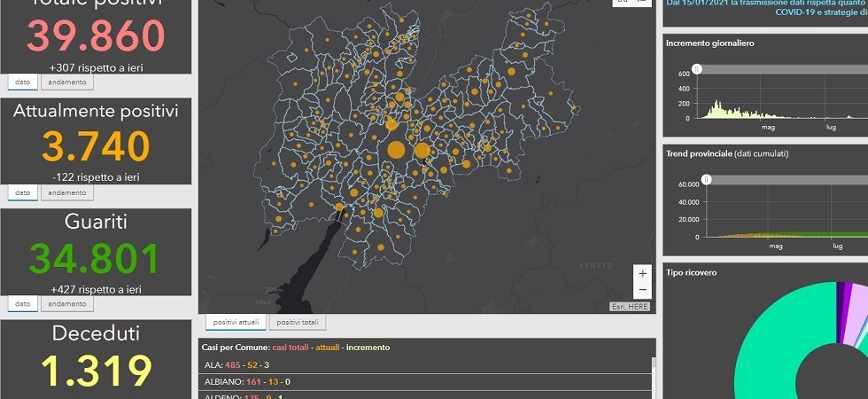
Task: Click the 39.860 total positives figure
Action: [x=96, y=35]
